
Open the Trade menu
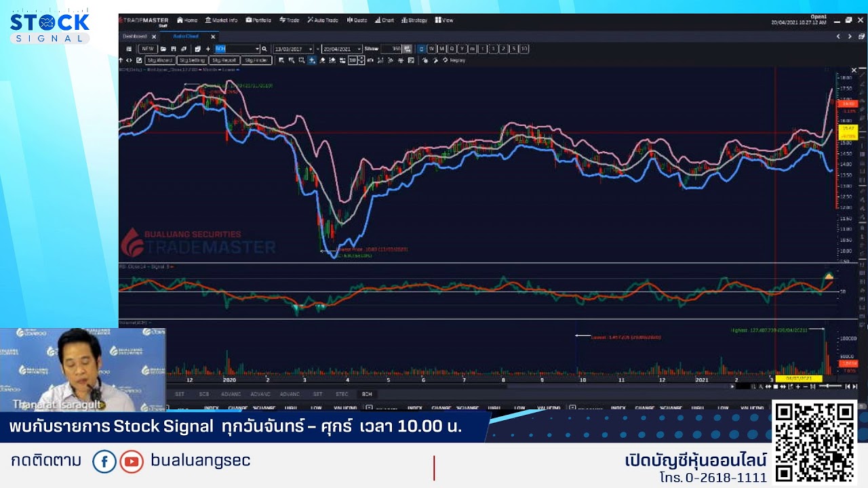(290, 20)
